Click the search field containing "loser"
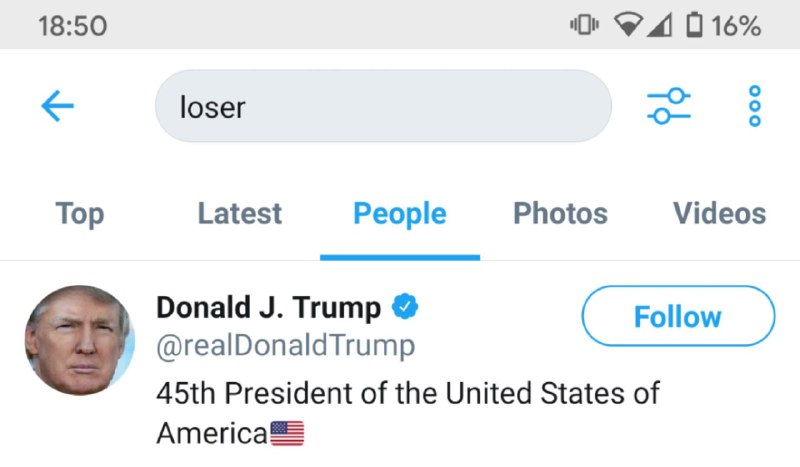The image size is (800, 467). click(x=383, y=106)
